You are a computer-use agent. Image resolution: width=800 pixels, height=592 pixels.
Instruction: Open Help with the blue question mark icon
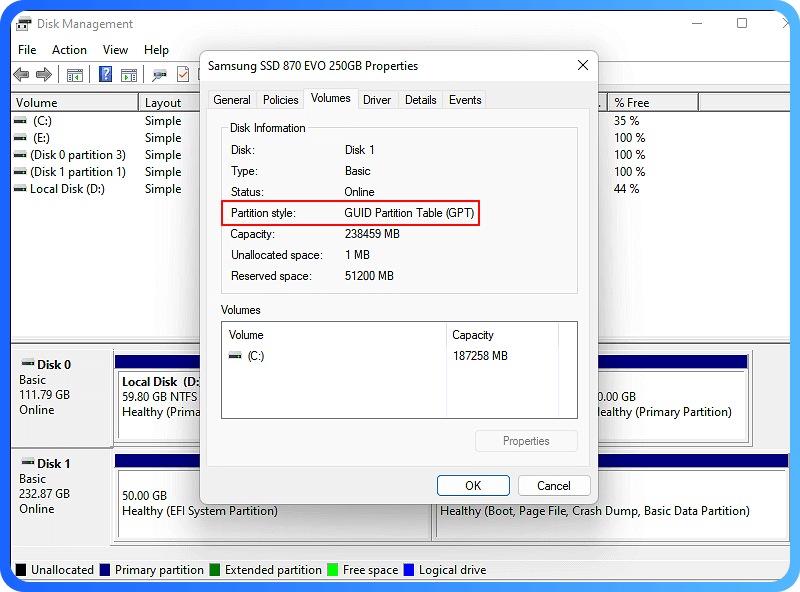point(106,75)
